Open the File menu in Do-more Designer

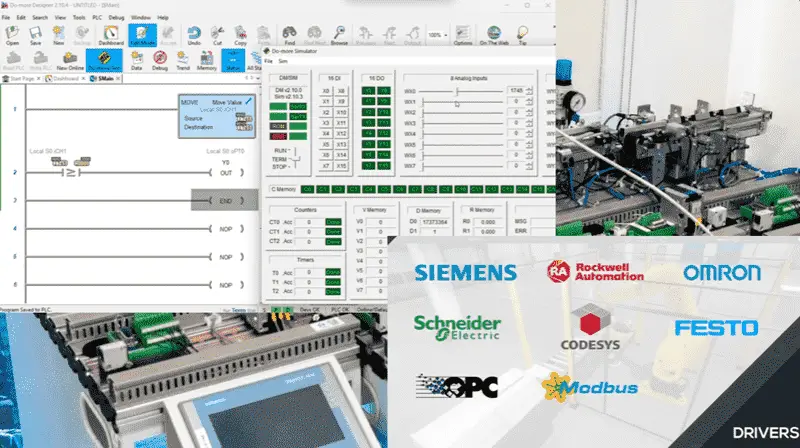[x=6, y=17]
